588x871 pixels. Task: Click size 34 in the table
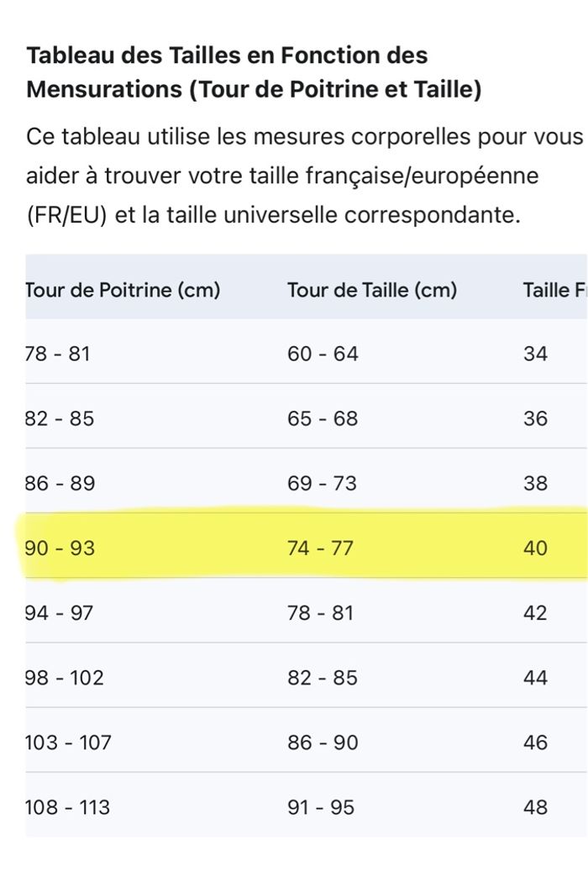click(x=535, y=354)
